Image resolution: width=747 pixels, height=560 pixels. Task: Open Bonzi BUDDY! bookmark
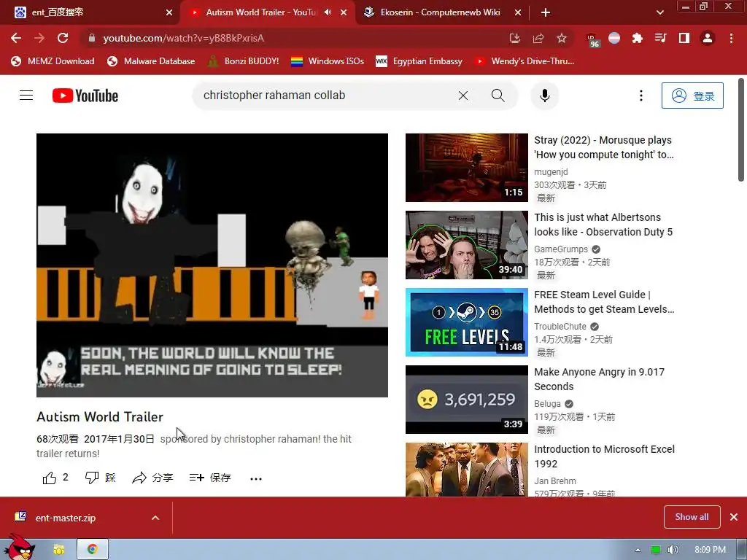[243, 61]
